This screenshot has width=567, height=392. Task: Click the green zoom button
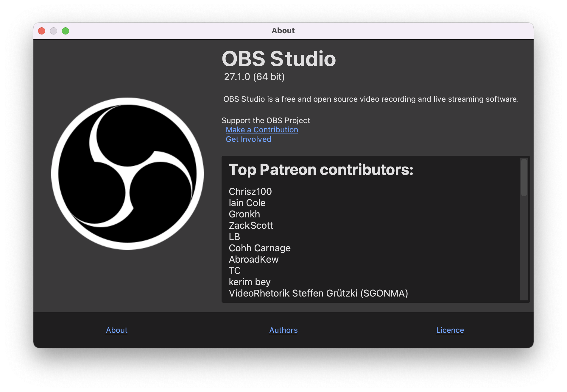point(66,31)
